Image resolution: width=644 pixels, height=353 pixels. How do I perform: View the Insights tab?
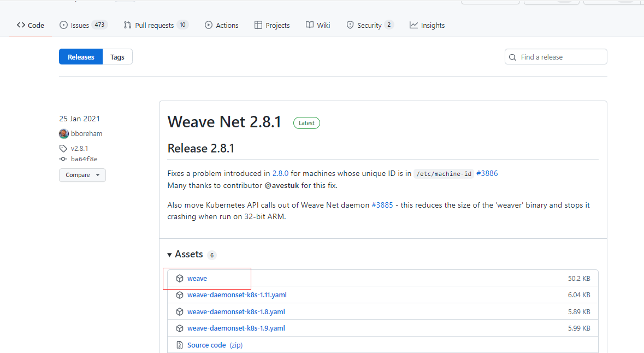click(x=427, y=25)
